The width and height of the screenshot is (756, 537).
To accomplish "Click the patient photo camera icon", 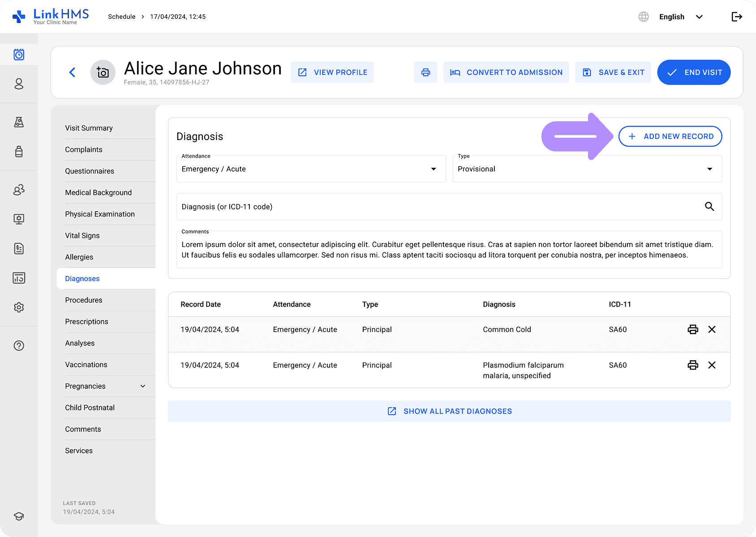I will click(x=103, y=72).
